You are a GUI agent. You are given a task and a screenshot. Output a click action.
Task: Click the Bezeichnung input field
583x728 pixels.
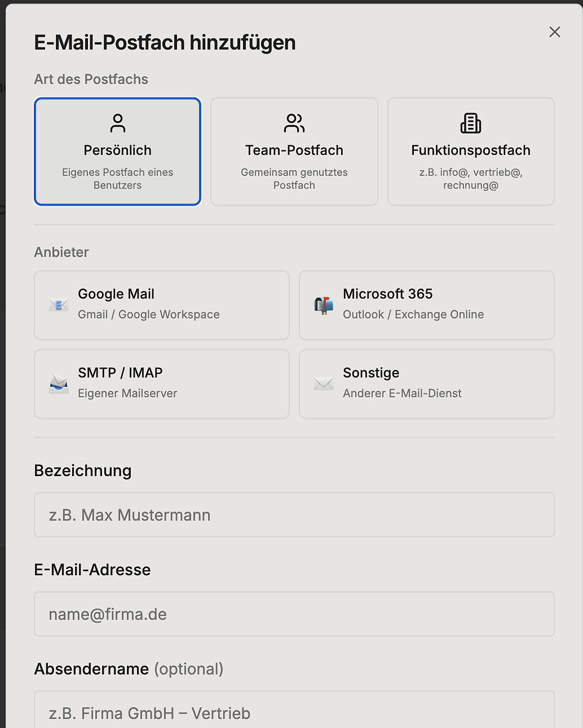(x=294, y=514)
